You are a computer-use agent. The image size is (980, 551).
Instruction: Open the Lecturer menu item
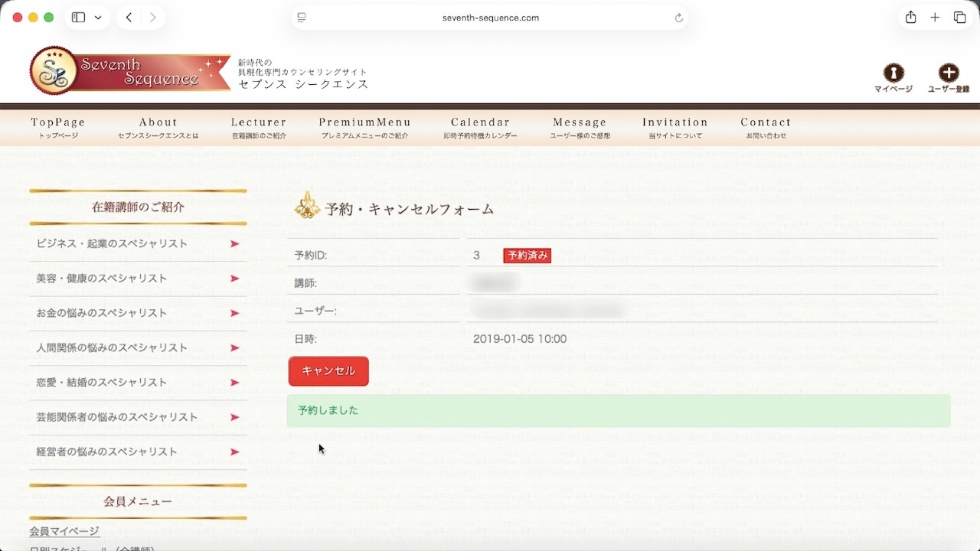pos(259,127)
